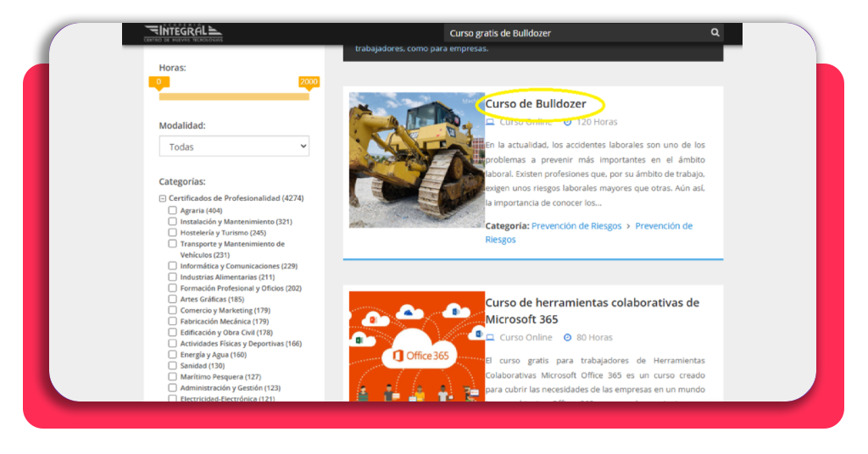
Task: Check Fabricación Mecánica (179)
Action: pyautogui.click(x=173, y=321)
